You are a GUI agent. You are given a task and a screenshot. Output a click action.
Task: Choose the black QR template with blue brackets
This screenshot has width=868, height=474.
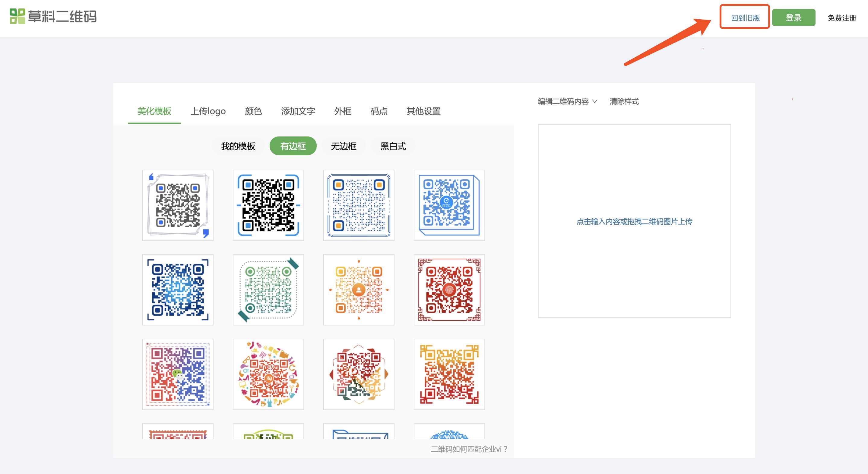pos(268,205)
